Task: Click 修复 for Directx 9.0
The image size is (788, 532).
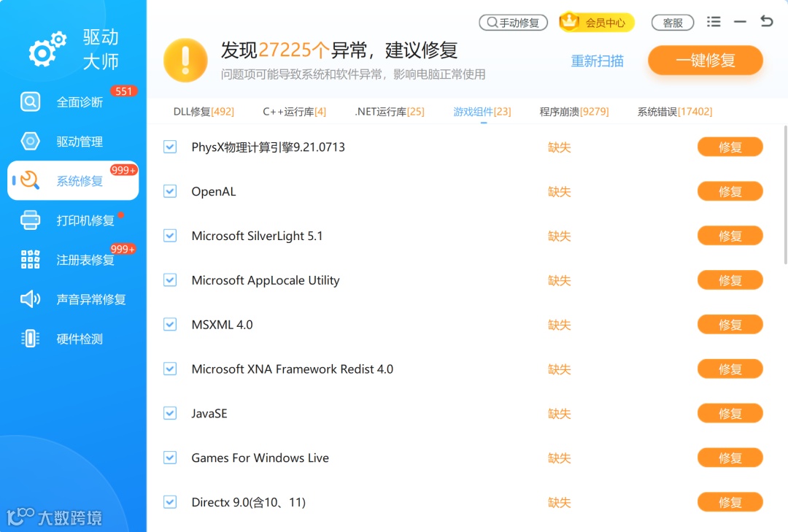Action: [x=730, y=502]
